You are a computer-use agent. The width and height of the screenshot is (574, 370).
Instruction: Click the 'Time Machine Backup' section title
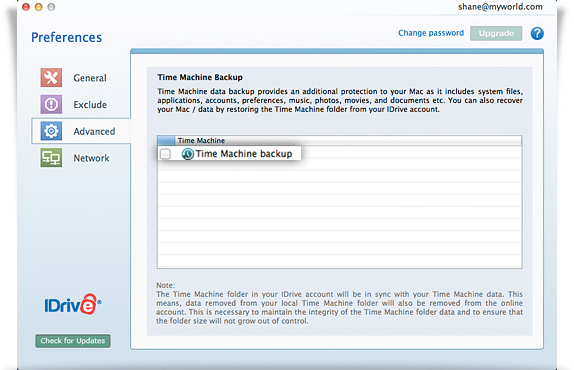point(200,77)
